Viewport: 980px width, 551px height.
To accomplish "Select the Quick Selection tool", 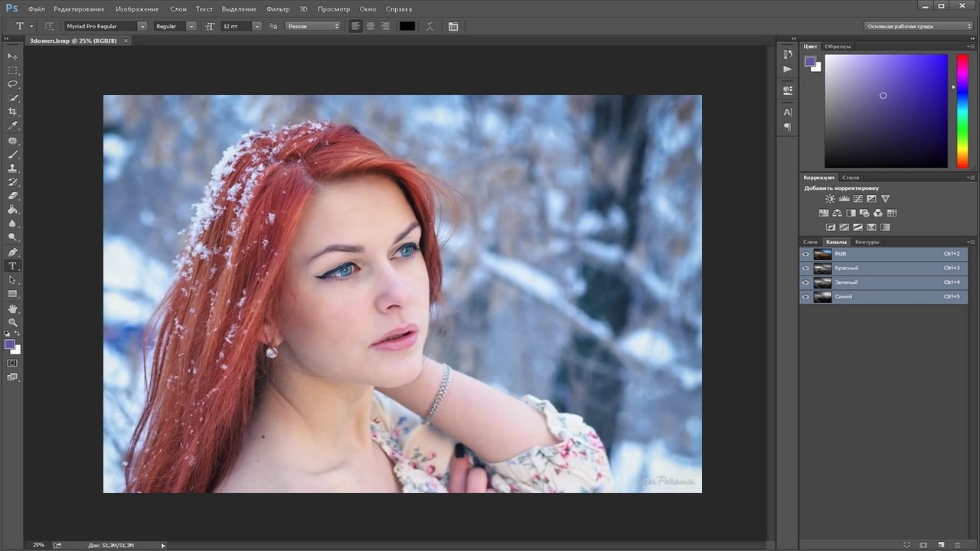I will [x=12, y=98].
